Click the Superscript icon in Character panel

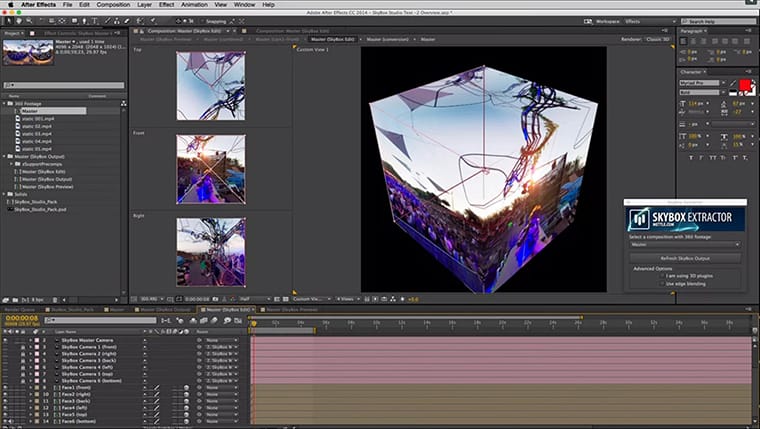735,158
